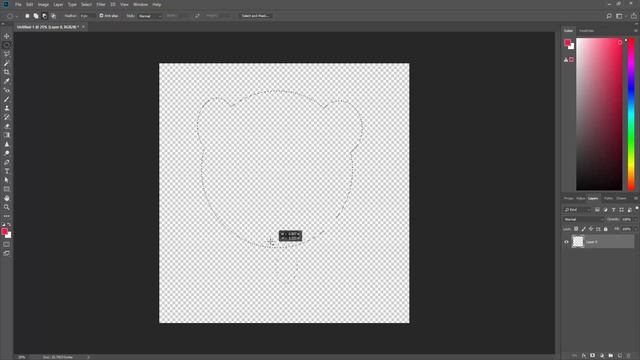Open the Color panel flyout menu
The height and width of the screenshot is (360, 640).
tap(636, 31)
